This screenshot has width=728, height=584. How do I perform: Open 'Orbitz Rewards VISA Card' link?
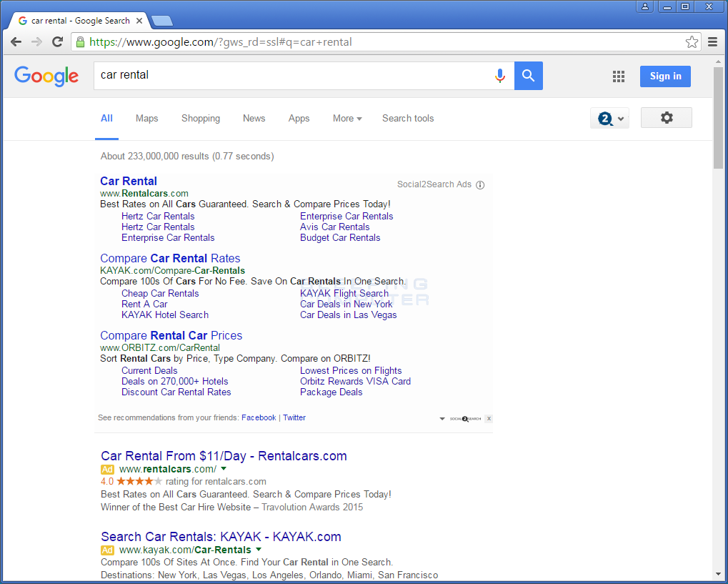356,381
